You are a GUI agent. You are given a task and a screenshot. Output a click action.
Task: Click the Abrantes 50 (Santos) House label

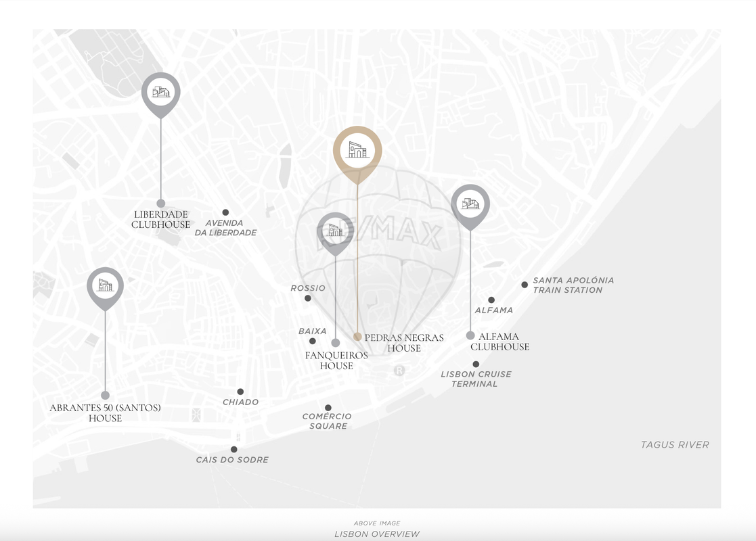click(x=105, y=413)
